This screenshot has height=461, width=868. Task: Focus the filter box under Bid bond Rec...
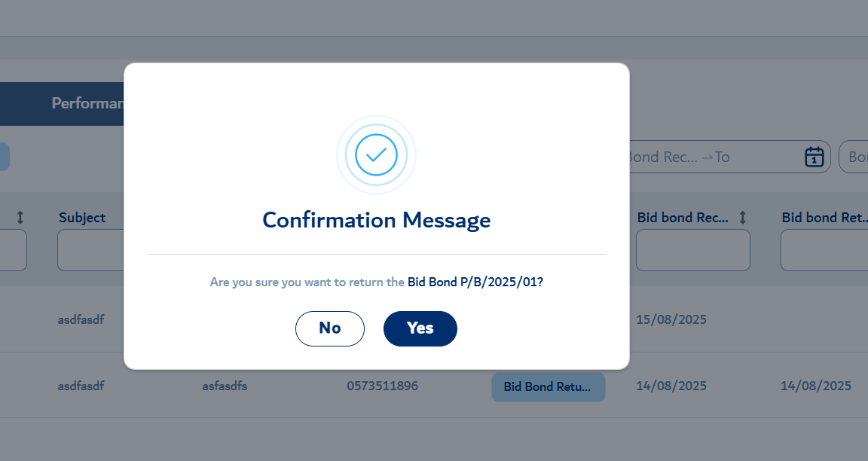pos(693,250)
